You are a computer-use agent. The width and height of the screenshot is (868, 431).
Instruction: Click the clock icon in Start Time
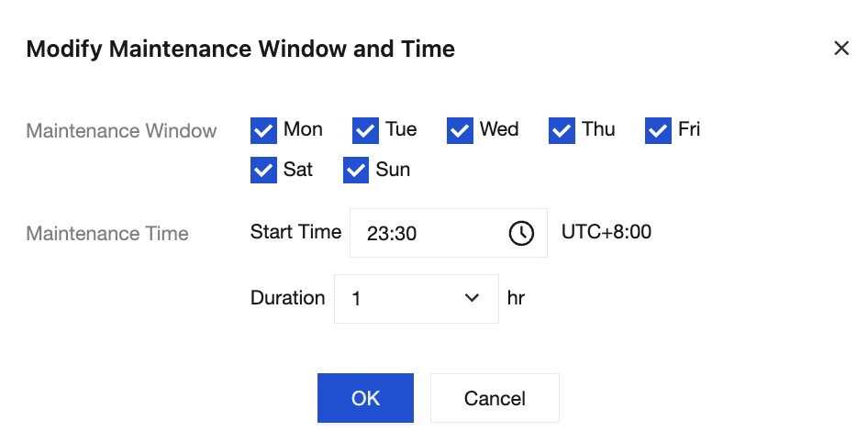coord(520,233)
